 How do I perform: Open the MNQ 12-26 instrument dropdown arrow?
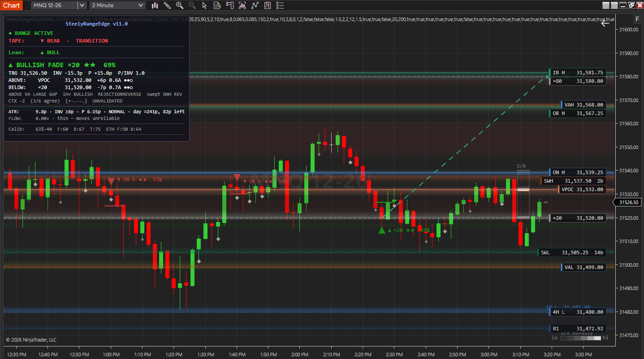(x=82, y=5)
